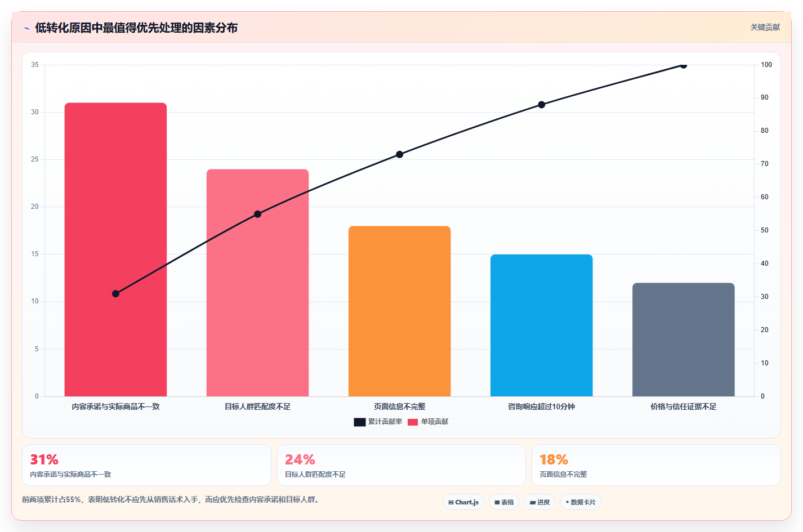Click the chart title 低转化原因中最值得优先处理的因素分布
This screenshot has width=803, height=532.
point(136,28)
